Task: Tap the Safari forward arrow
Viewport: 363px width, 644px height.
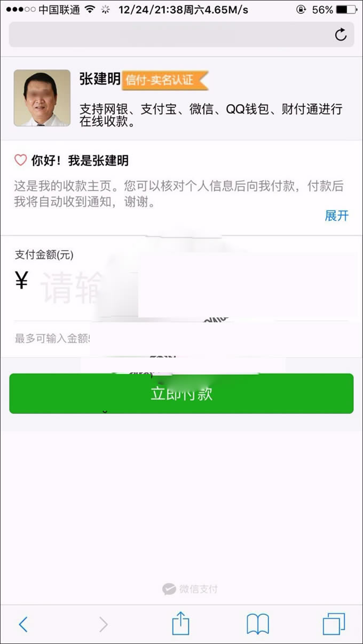Action: coord(104,624)
